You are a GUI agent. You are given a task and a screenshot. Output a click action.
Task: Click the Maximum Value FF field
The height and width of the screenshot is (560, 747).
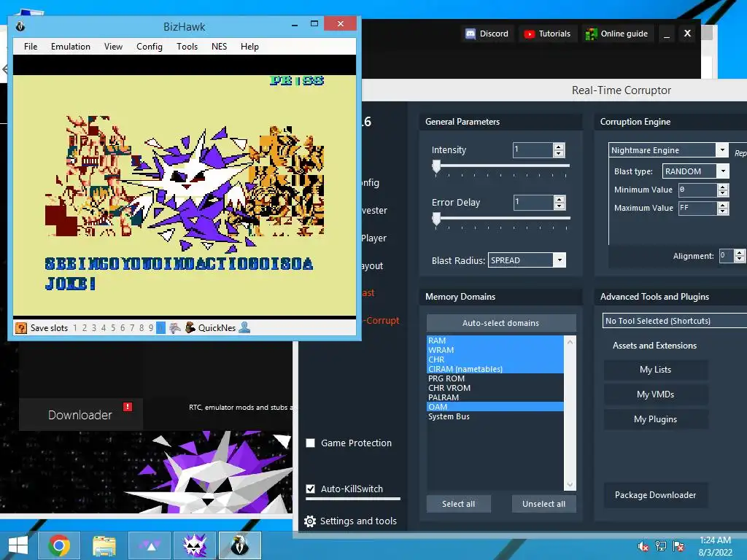pos(697,208)
